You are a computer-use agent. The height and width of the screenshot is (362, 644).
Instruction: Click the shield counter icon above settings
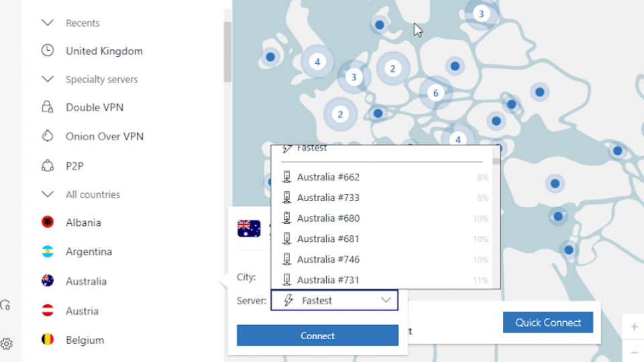[x=5, y=305]
